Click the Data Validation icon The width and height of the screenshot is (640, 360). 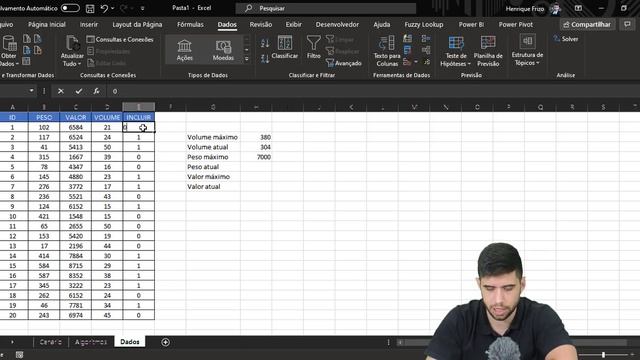tap(407, 62)
